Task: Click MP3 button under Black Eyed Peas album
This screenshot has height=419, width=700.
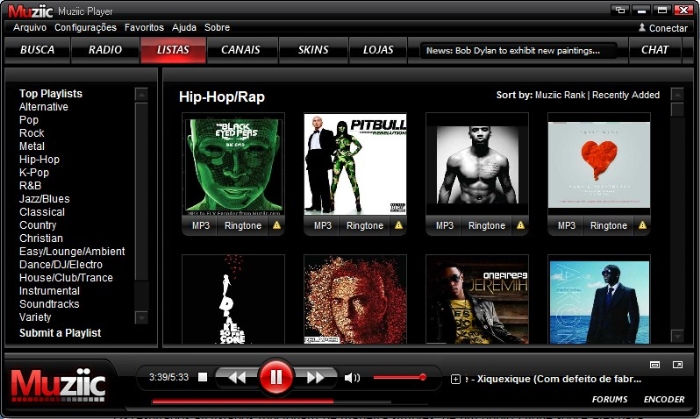Action: (200, 226)
